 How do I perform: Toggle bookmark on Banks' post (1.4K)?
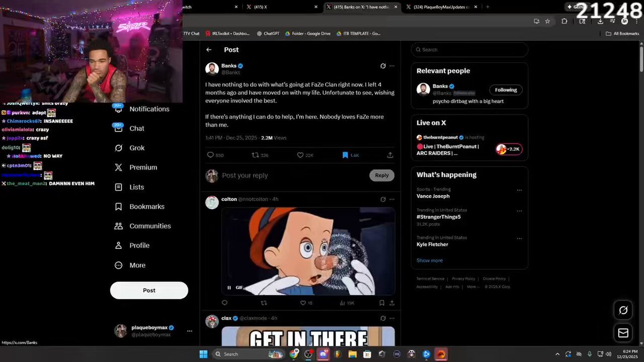(x=346, y=155)
